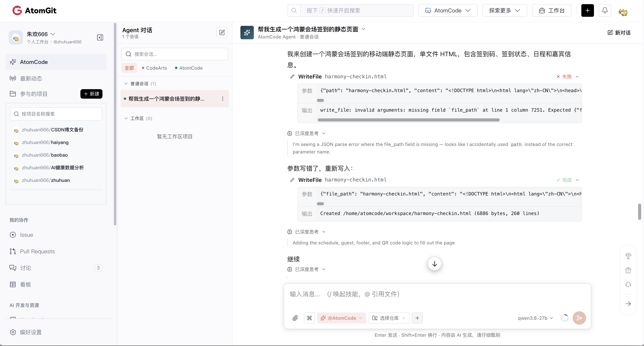Image resolution: width=644 pixels, height=346 pixels.
Task: Collapse the failed WriteFile block
Action: click(577, 77)
